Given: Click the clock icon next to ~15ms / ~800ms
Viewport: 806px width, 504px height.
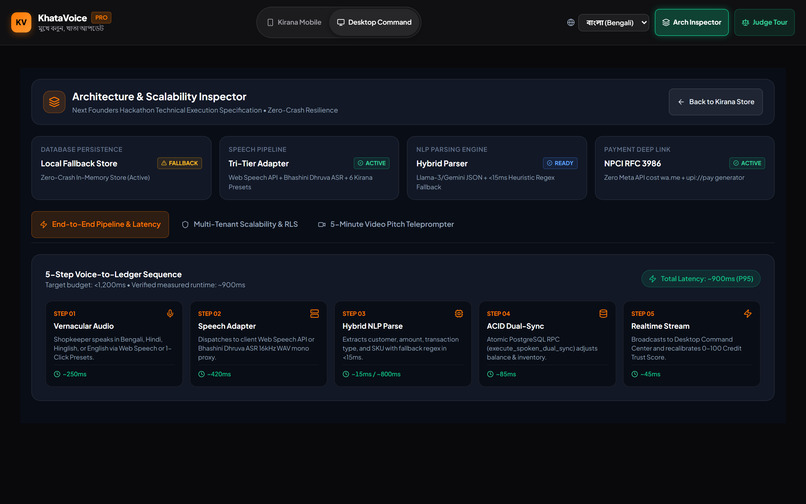Looking at the screenshot, I should pos(346,374).
